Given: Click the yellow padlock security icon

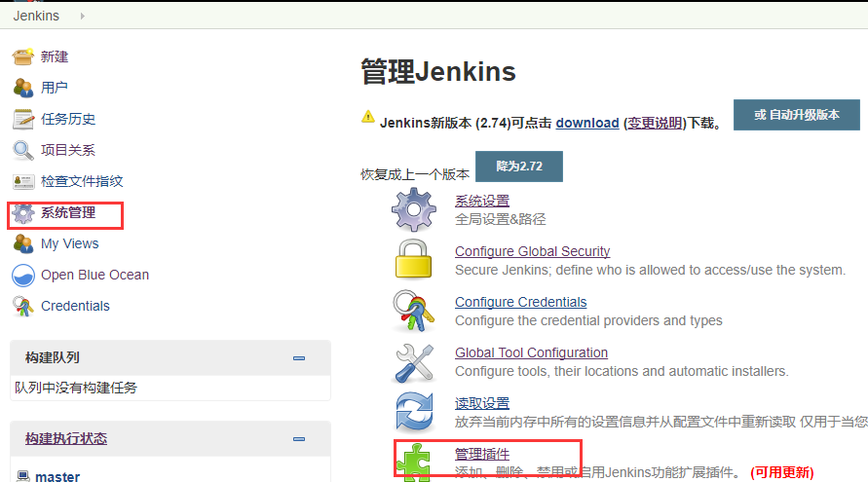Looking at the screenshot, I should pyautogui.click(x=413, y=259).
